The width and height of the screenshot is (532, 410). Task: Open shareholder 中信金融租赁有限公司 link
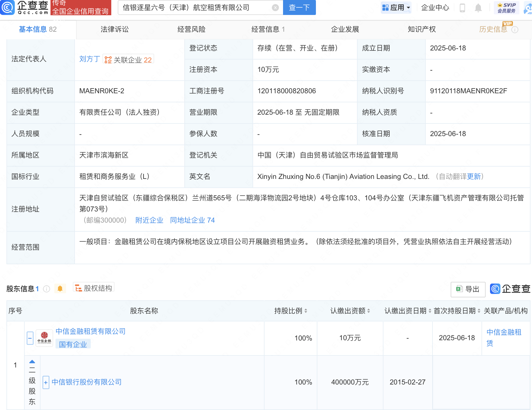(x=90, y=331)
